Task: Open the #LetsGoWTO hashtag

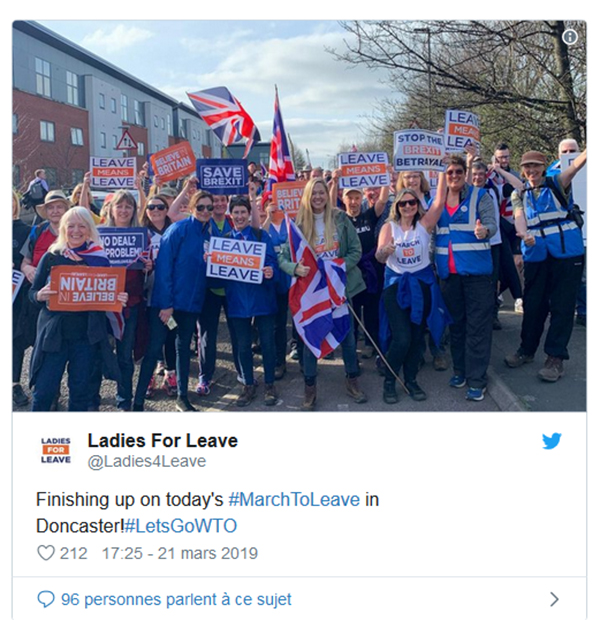Action: tap(180, 526)
